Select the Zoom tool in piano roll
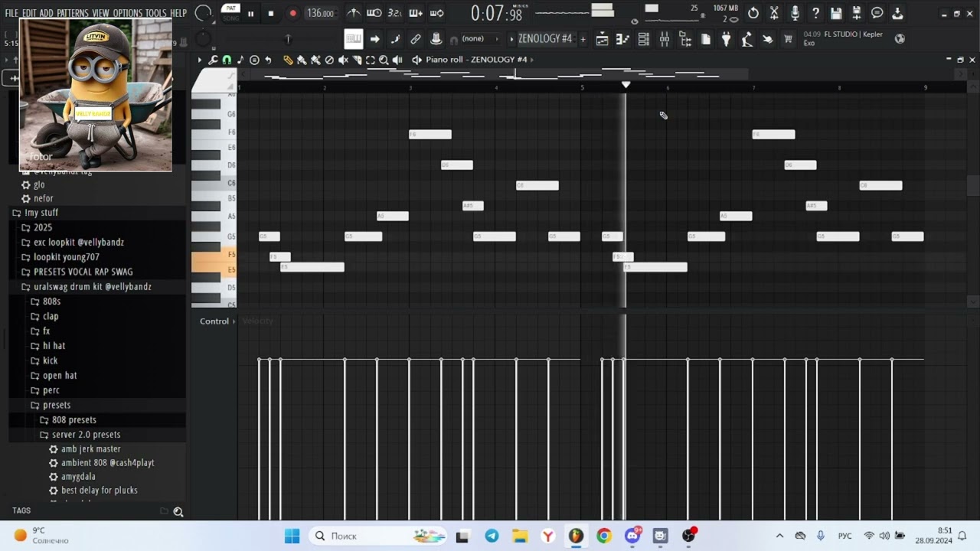Viewport: 980px width, 551px height. coord(384,60)
